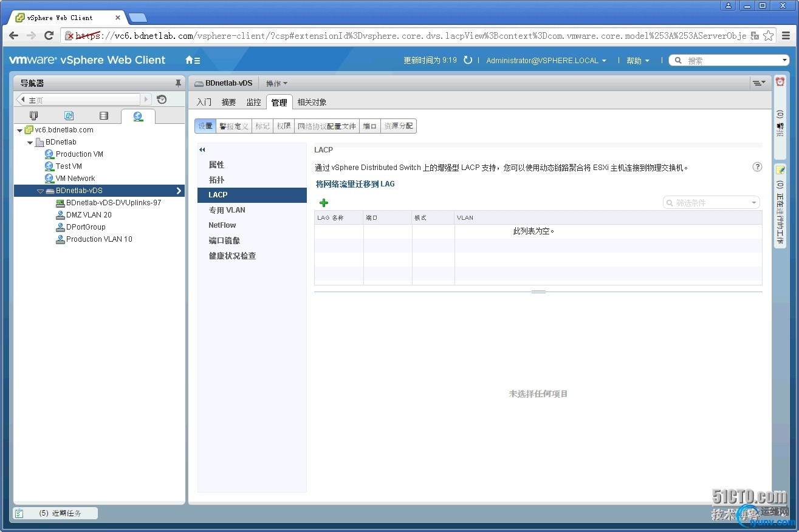Screen dimensions: 799x532
Task: Open the Related Objects (相关对象) tab
Action: (x=312, y=102)
